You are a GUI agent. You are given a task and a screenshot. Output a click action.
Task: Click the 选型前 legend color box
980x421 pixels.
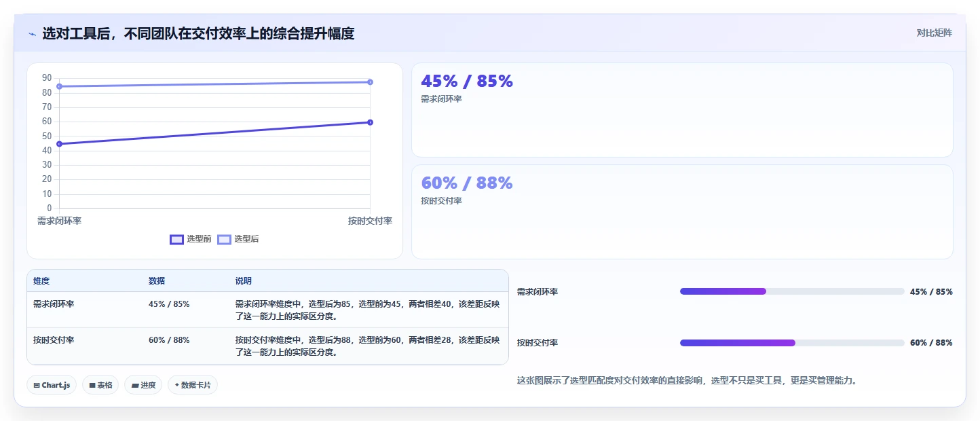click(x=176, y=239)
